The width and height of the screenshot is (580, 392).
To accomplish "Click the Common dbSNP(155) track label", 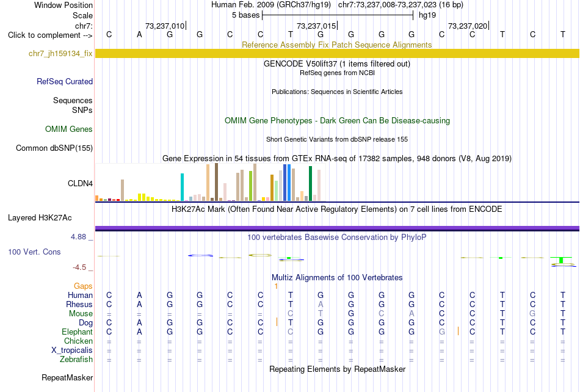I will (x=54, y=148).
